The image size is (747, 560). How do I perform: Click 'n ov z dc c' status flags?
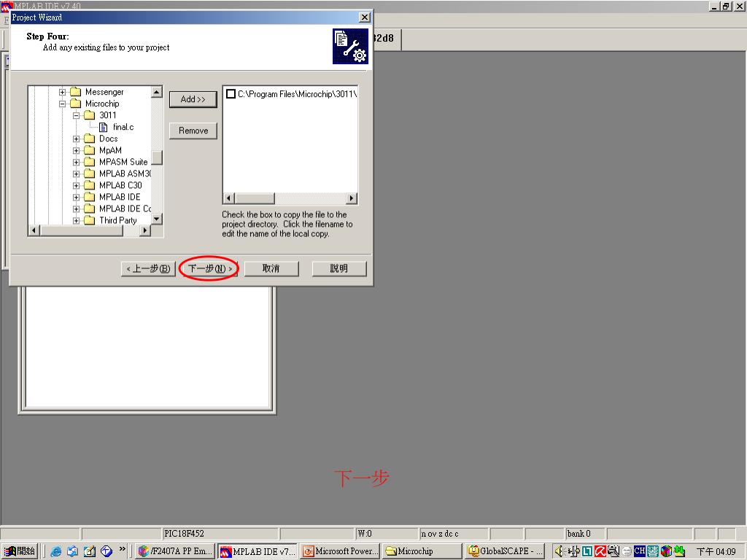[440, 534]
